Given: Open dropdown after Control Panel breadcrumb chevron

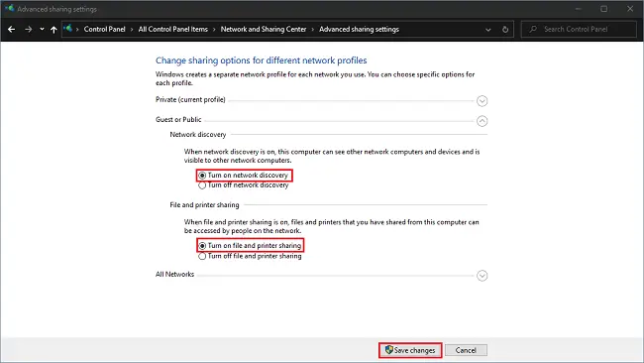Looking at the screenshot, I should point(132,30).
